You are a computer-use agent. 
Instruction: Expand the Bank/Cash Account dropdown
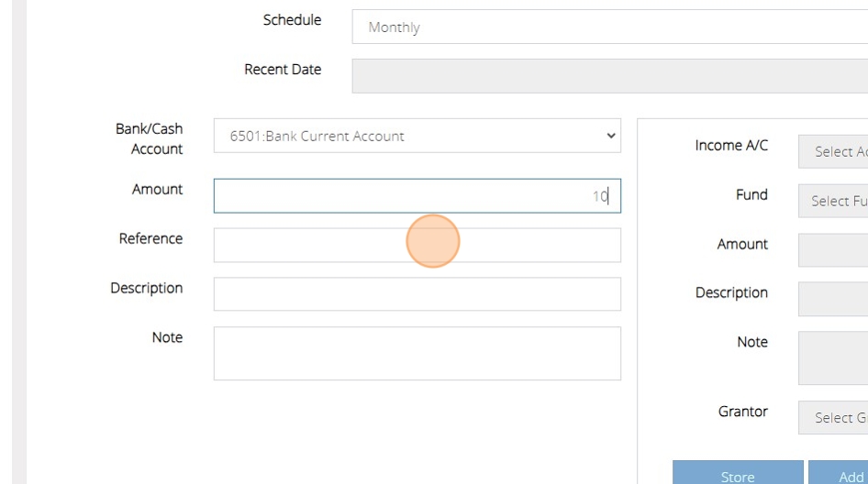click(x=417, y=136)
